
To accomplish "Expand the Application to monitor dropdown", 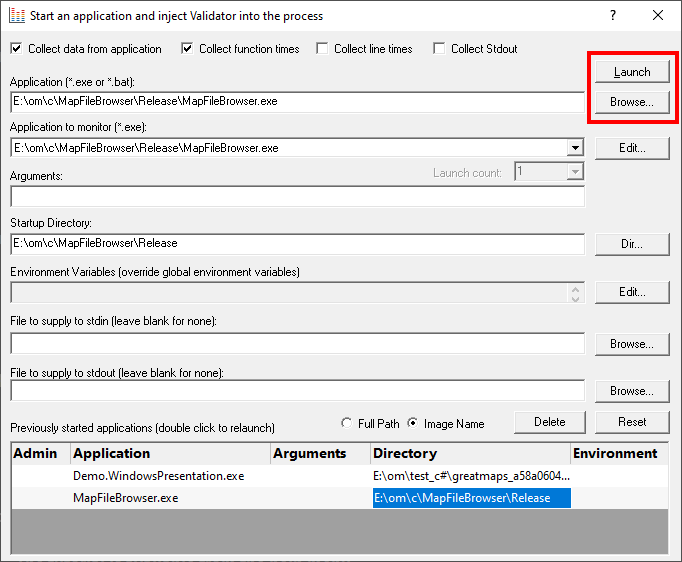I will click(x=575, y=148).
